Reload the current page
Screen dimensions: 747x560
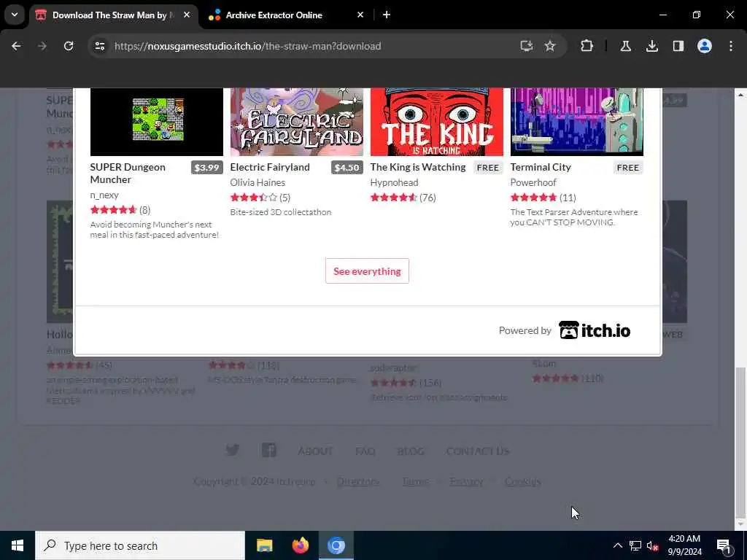point(69,46)
